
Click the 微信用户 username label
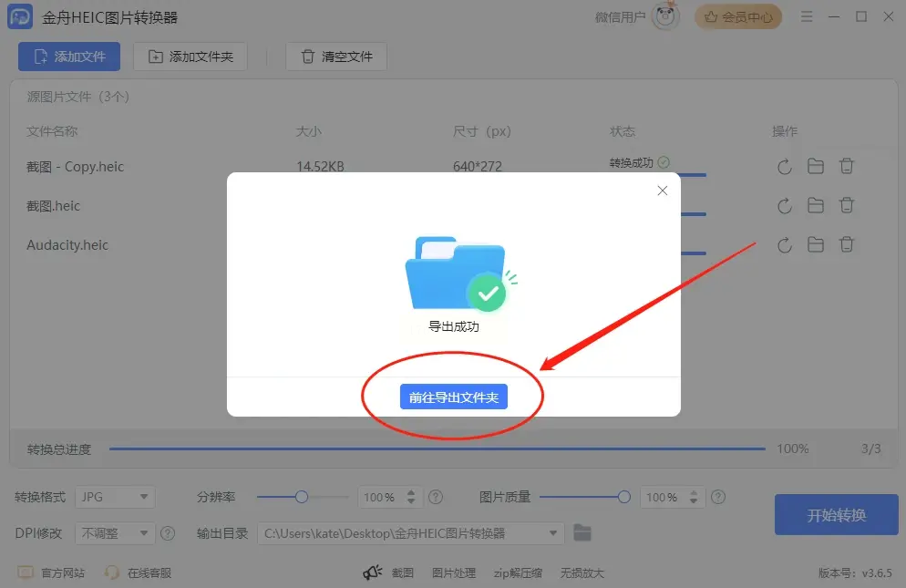(x=620, y=17)
